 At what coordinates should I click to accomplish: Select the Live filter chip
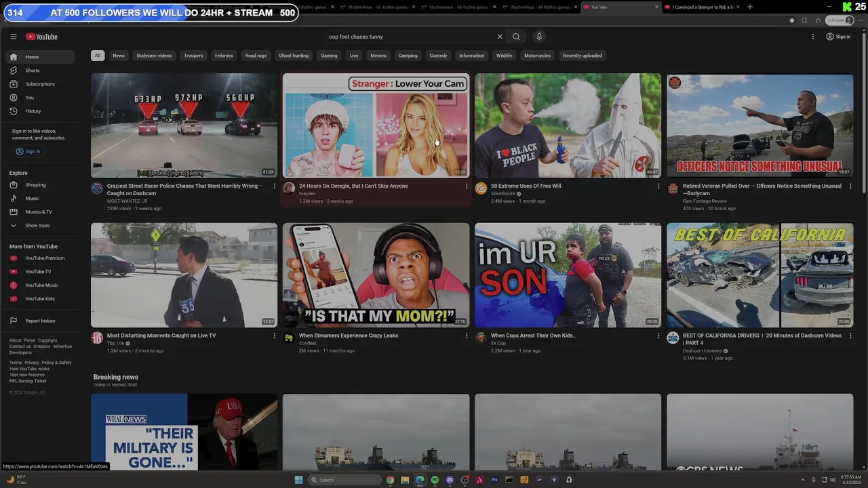[x=354, y=56]
